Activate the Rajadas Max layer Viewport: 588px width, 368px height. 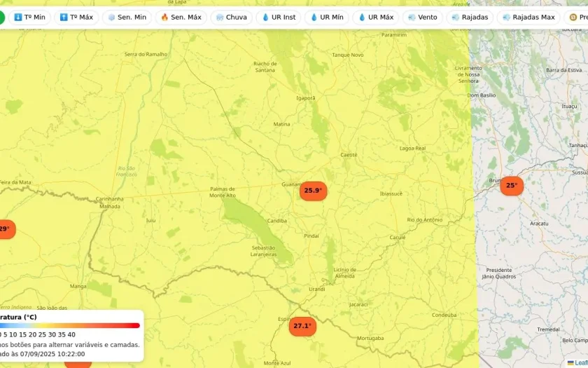click(528, 18)
